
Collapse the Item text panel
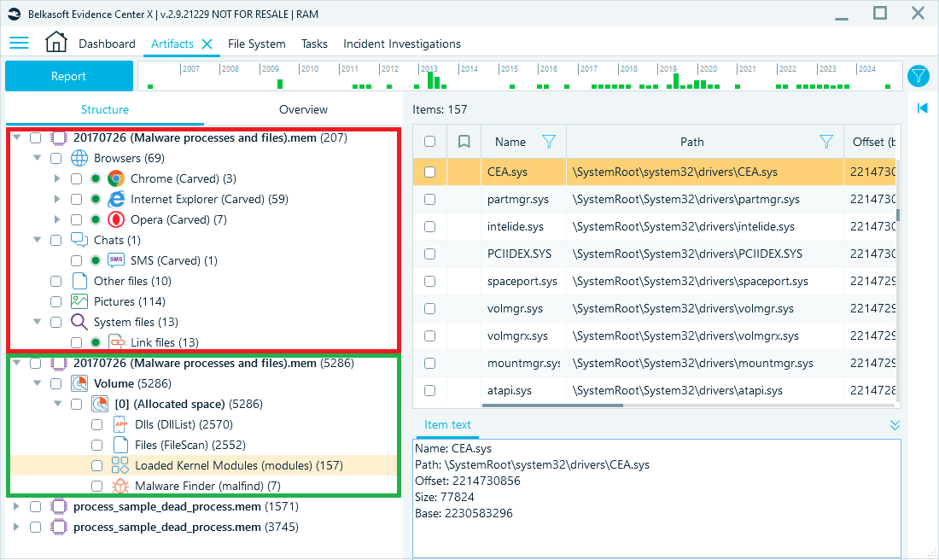point(895,424)
